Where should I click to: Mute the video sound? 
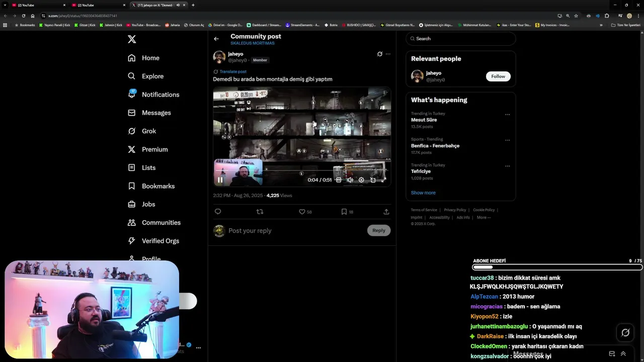[x=350, y=179]
